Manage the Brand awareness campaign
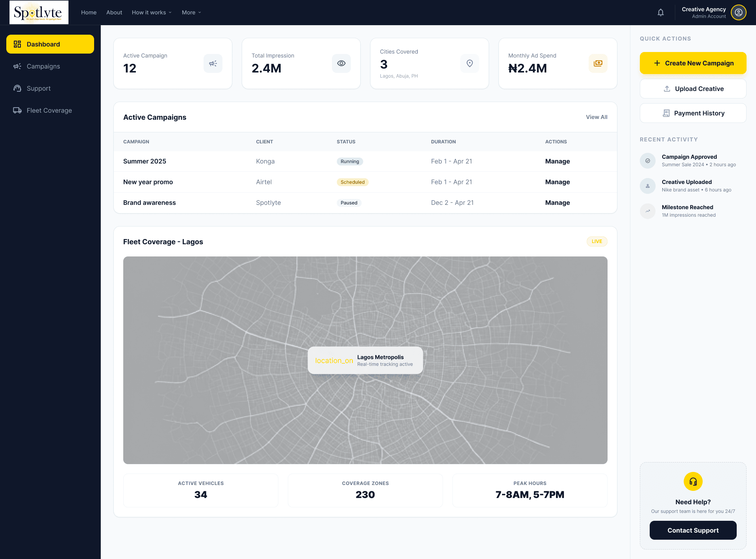This screenshot has height=559, width=756. point(558,202)
